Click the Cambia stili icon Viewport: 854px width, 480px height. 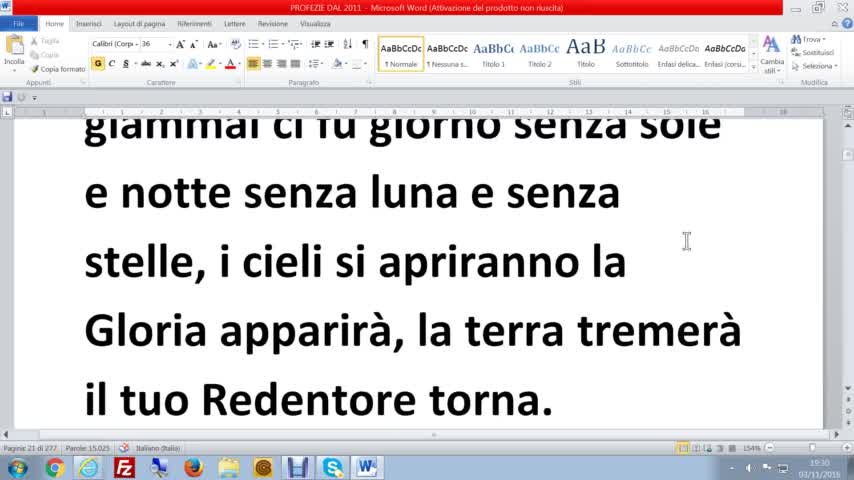pyautogui.click(x=771, y=54)
